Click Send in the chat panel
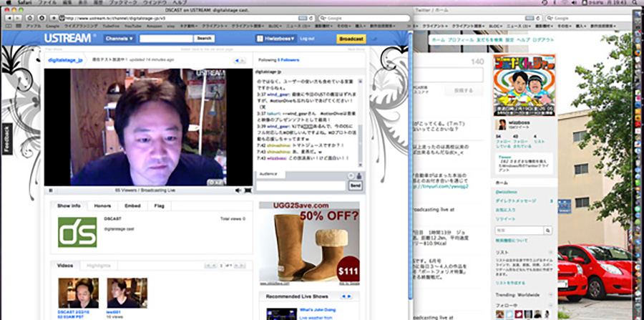The image size is (644, 320). click(355, 185)
